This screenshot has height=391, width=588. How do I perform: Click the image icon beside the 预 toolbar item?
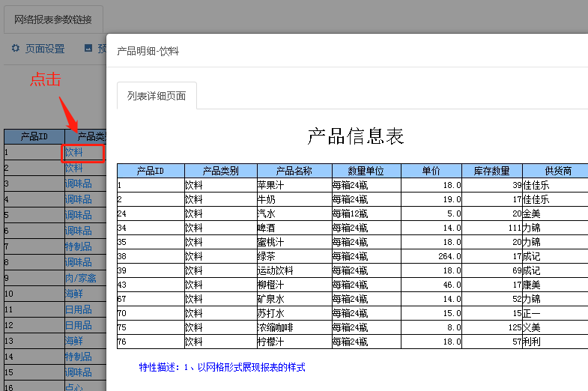(x=88, y=49)
